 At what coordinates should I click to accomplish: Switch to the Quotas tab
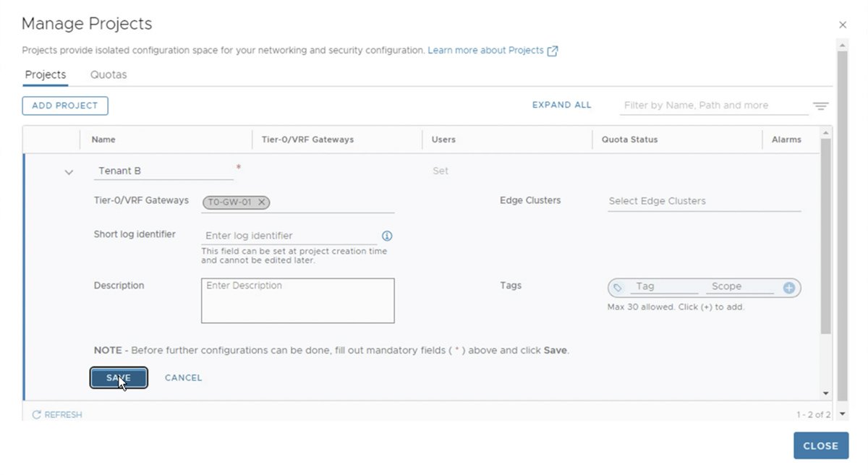pyautogui.click(x=109, y=74)
